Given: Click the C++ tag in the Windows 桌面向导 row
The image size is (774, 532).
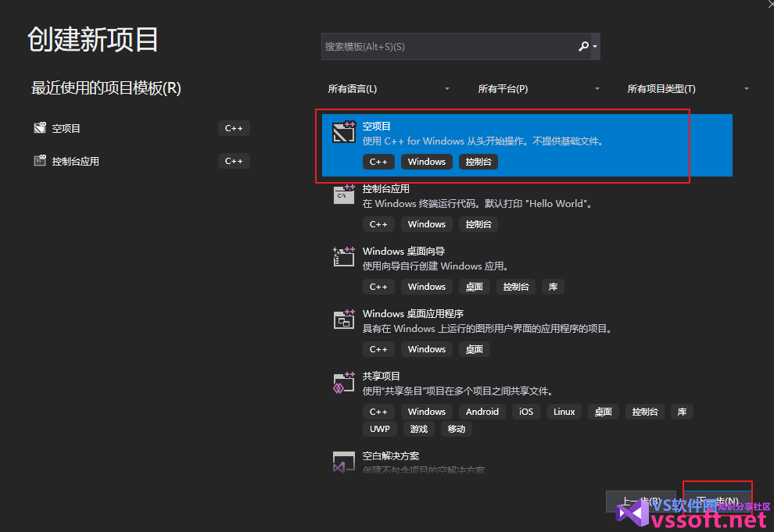Looking at the screenshot, I should [x=378, y=287].
